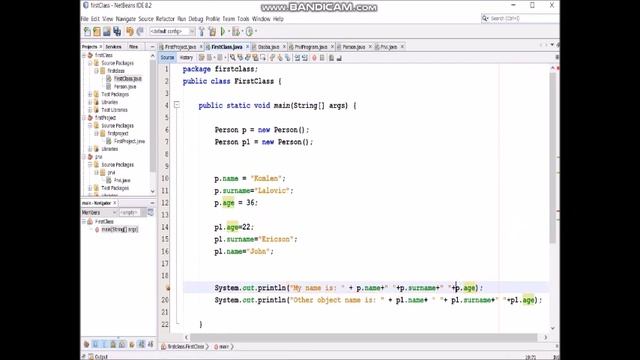Open the File menu
Viewport: 640px width, 360px height.
coord(84,19)
